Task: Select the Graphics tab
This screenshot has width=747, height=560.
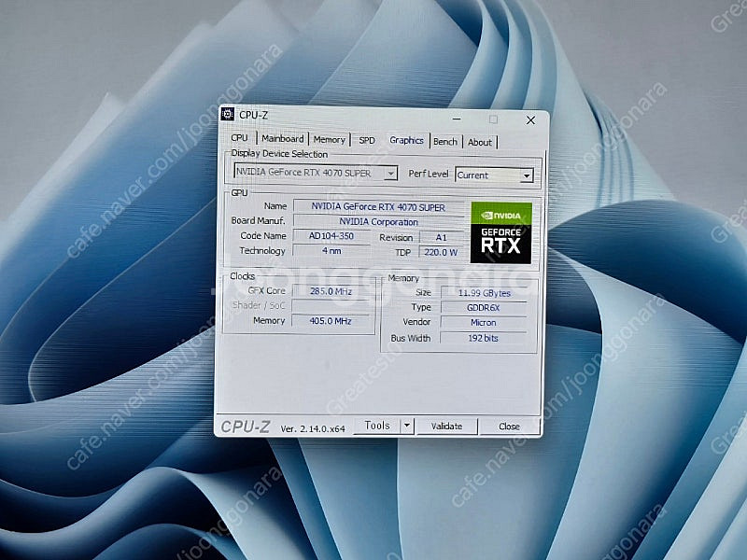Action: click(406, 140)
